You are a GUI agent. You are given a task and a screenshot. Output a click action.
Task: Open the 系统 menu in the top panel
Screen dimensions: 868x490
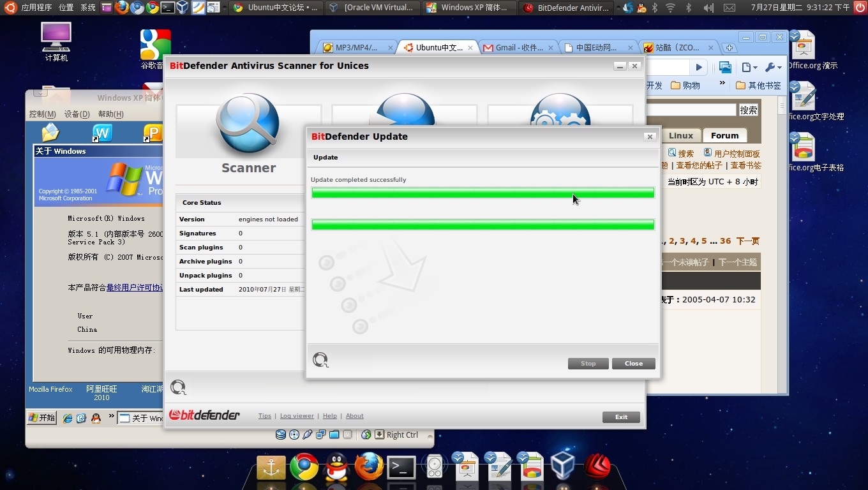88,8
